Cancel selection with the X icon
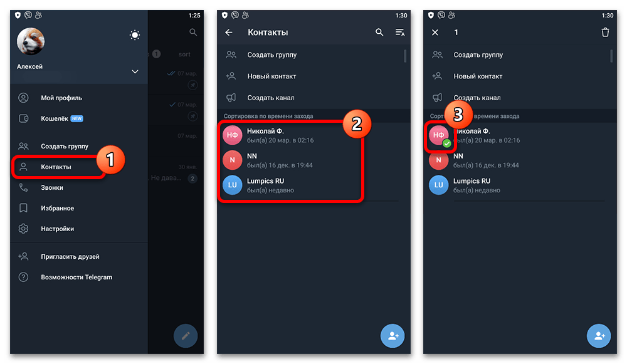Image resolution: width=627 pixels, height=364 pixels. pyautogui.click(x=435, y=33)
